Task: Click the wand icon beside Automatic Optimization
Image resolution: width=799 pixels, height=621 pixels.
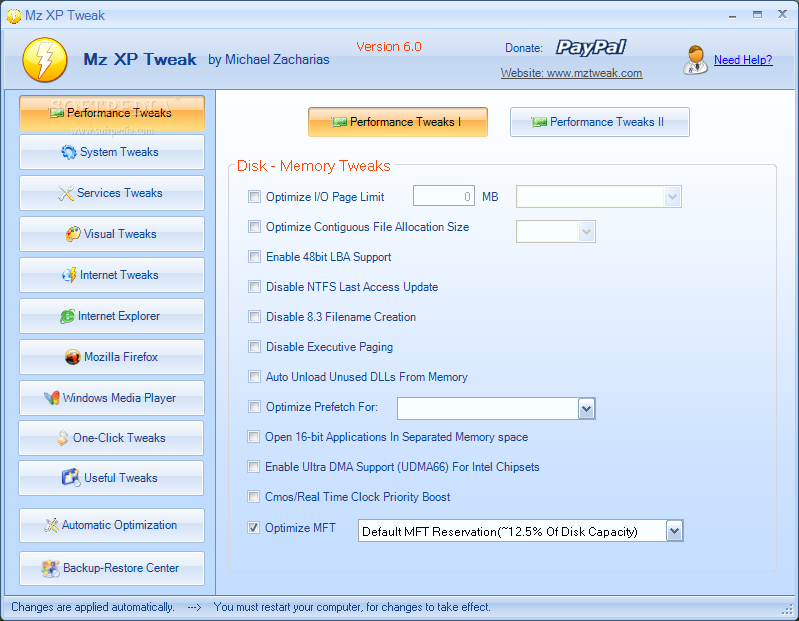Action: [51, 525]
